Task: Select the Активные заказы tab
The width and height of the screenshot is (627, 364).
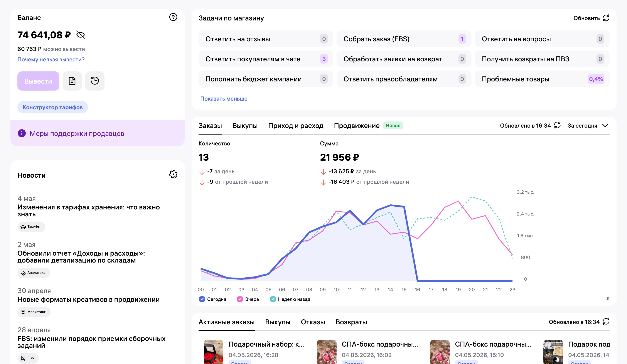Action: tap(226, 322)
